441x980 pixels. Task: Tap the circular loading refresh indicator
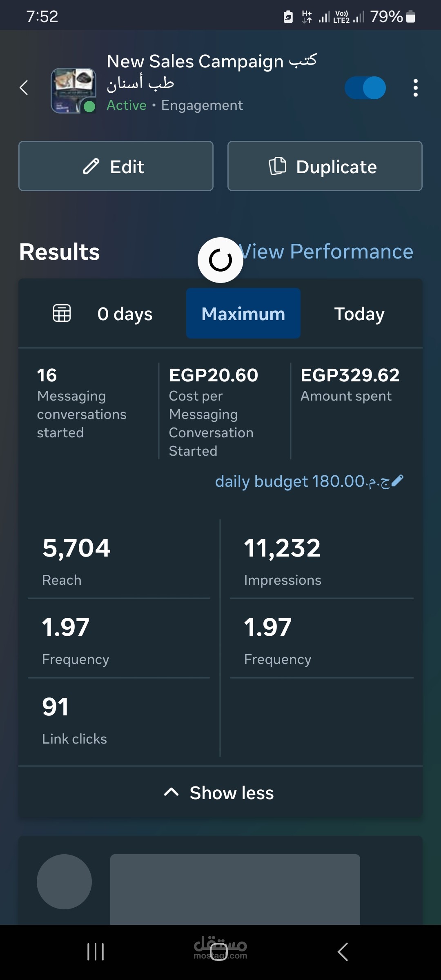pos(220,260)
